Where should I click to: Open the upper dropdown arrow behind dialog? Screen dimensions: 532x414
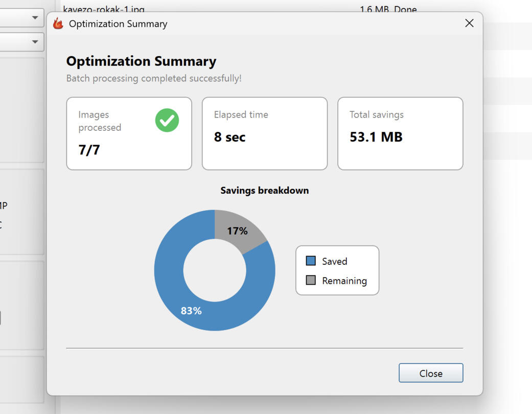click(35, 17)
